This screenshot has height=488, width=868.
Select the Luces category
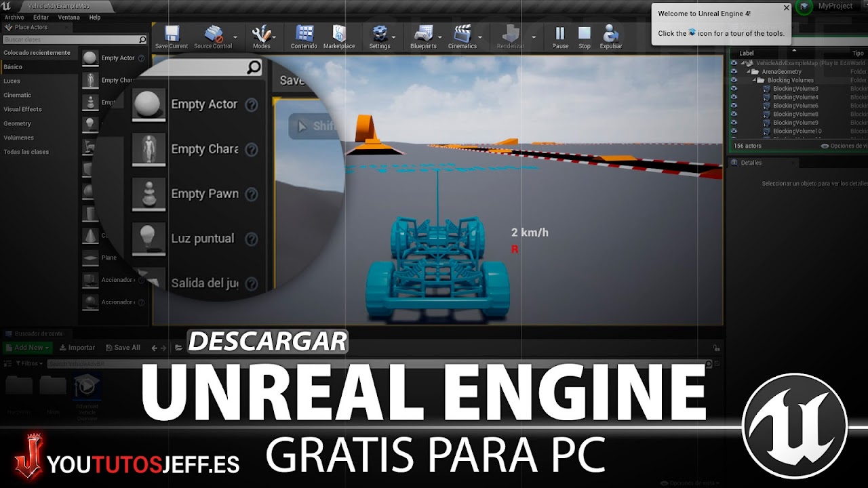point(12,81)
